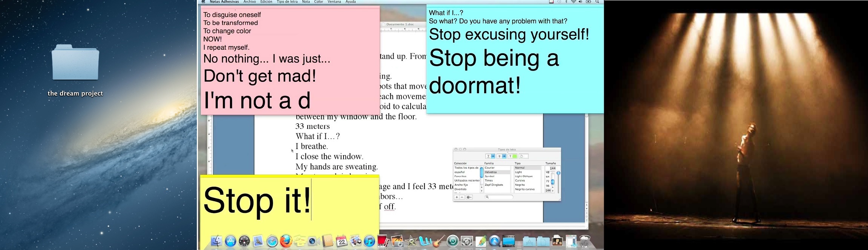
Task: Launch iPhoto from the dock
Action: (x=355, y=241)
